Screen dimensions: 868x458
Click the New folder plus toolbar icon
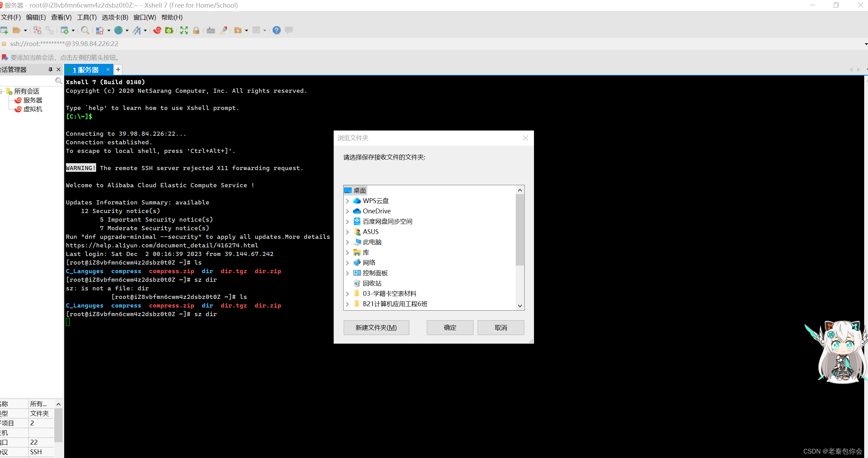238,30
